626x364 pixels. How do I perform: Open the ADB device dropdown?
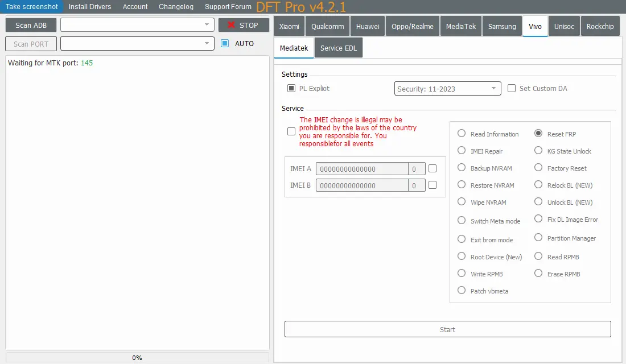[x=137, y=25]
